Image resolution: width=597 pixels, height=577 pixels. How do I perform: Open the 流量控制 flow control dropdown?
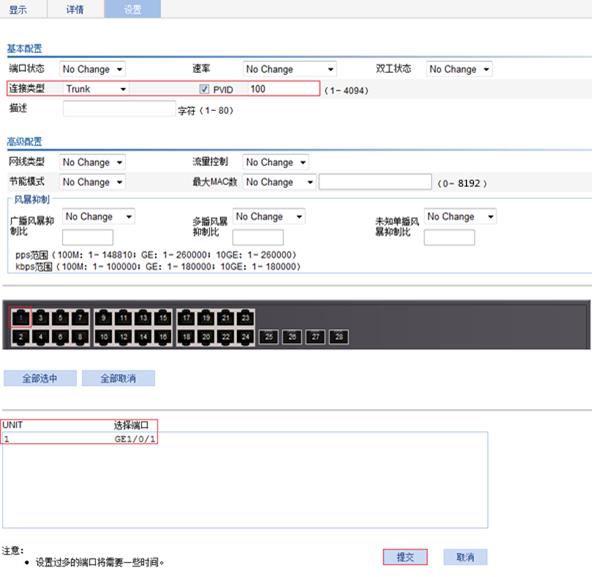(x=276, y=162)
